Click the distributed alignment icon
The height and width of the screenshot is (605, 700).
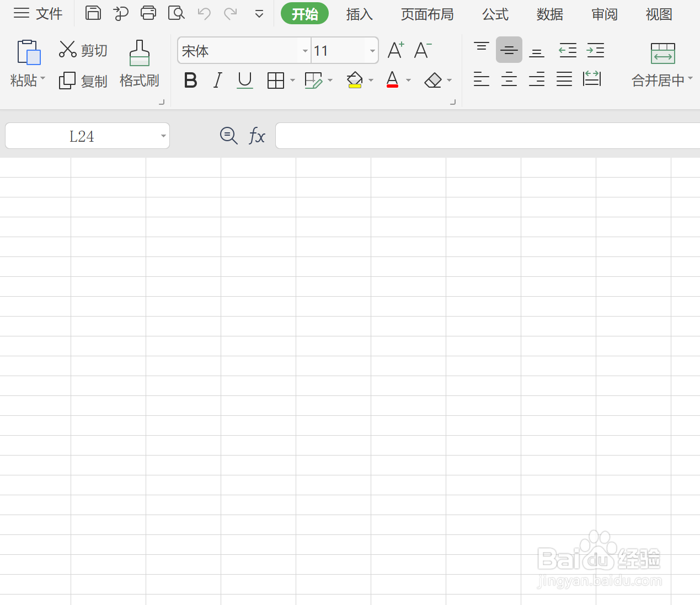point(592,79)
